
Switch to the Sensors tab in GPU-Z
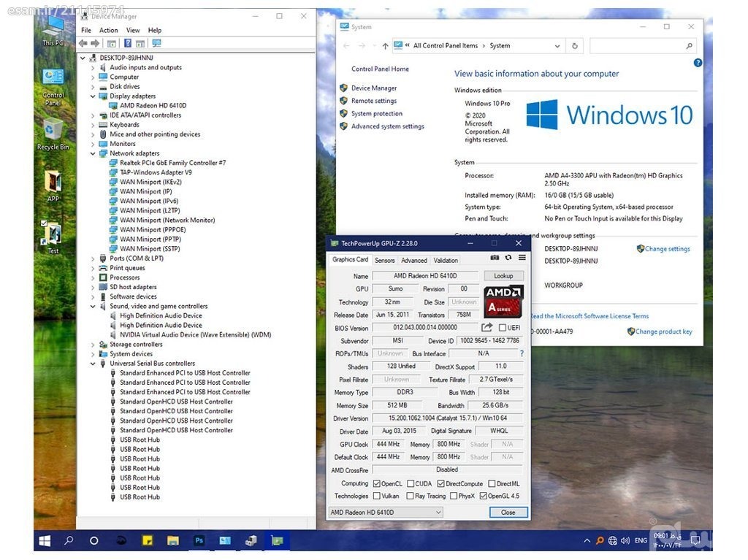pos(384,261)
